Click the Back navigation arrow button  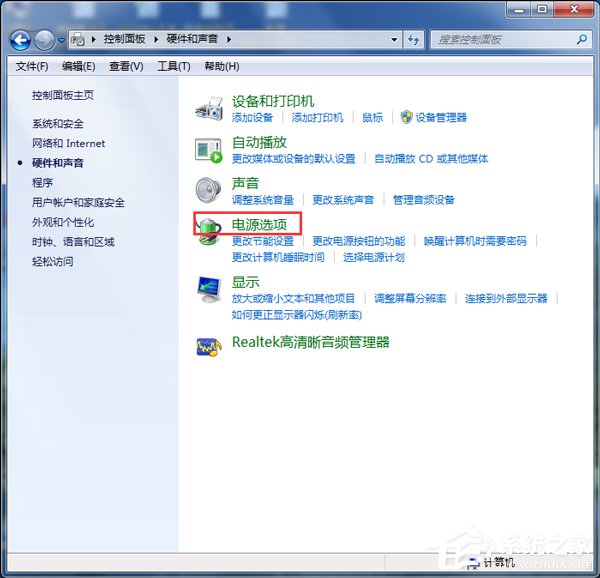click(x=20, y=40)
